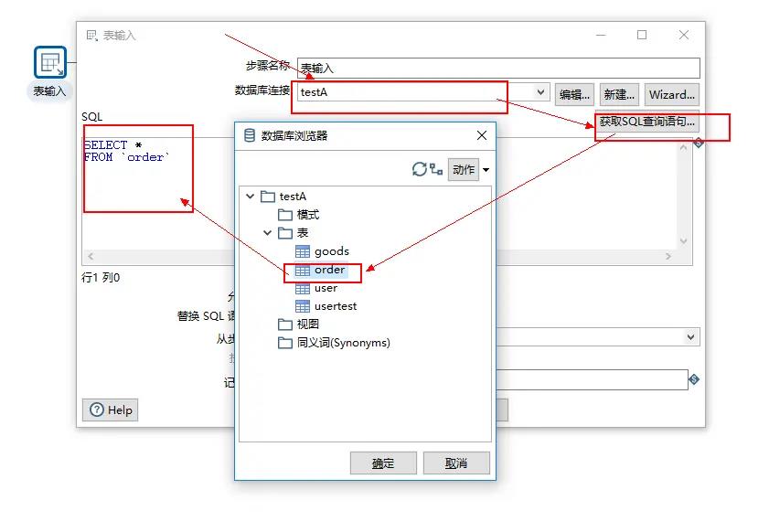The height and width of the screenshot is (532, 769).
Task: Click the refresh icon in database browser
Action: click(419, 169)
